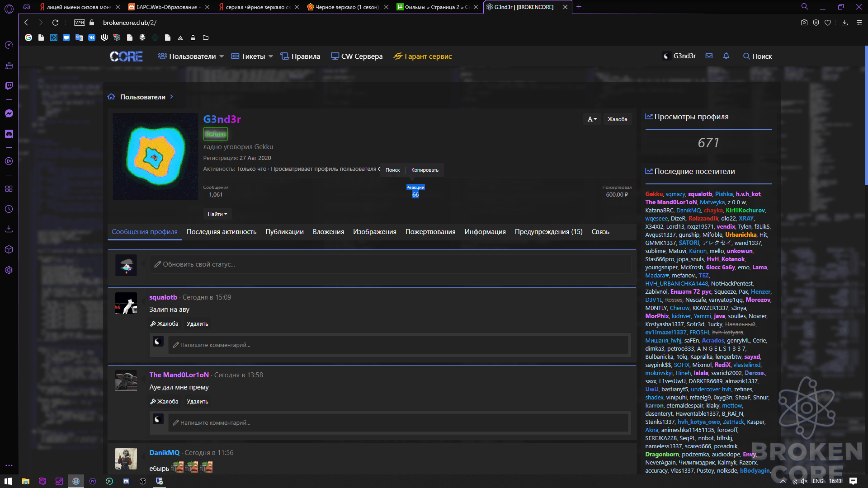The width and height of the screenshot is (868, 488).
Task: Open the Найти dropdown on profile
Action: 217,214
